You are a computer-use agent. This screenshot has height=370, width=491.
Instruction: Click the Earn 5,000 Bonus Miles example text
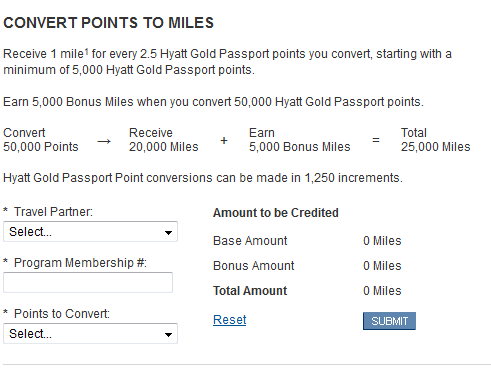(x=300, y=140)
